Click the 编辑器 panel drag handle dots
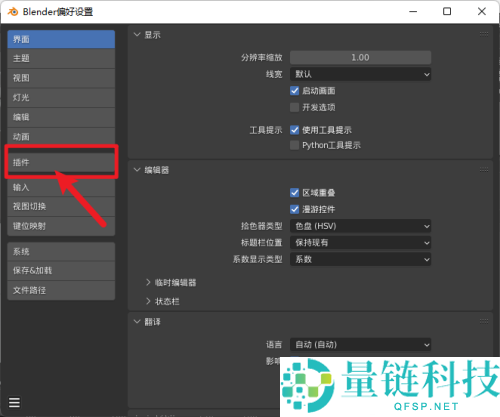Image resolution: width=500 pixels, height=417 pixels. [484, 170]
